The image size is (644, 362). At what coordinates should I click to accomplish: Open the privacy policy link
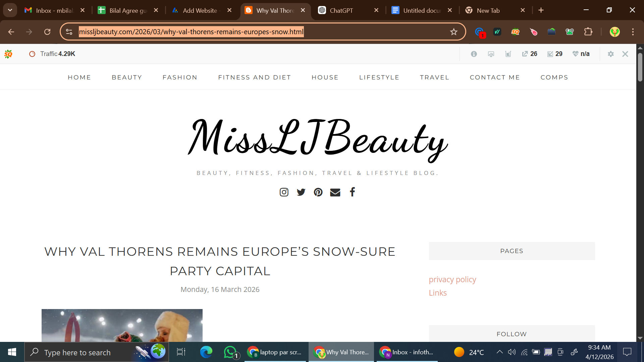452,280
